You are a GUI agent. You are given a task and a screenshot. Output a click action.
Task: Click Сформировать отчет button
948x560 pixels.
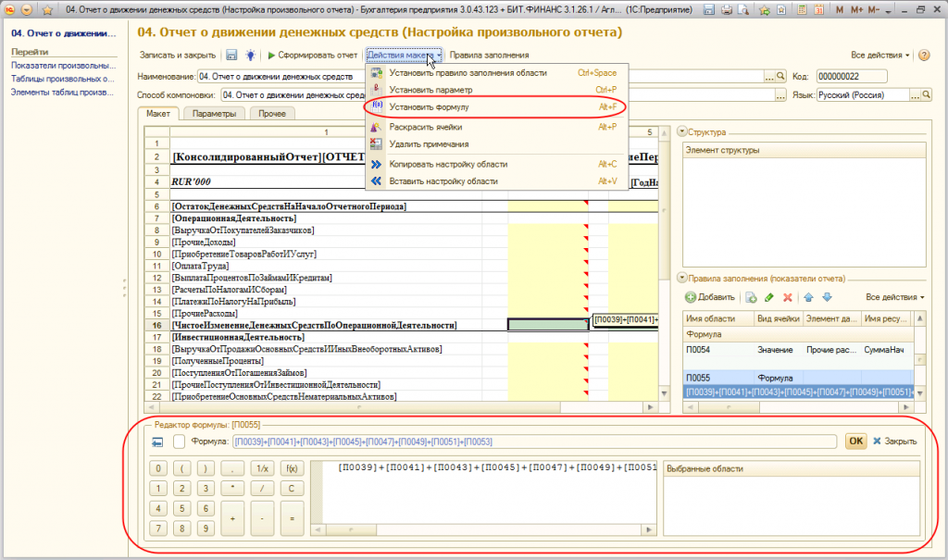pyautogui.click(x=312, y=56)
